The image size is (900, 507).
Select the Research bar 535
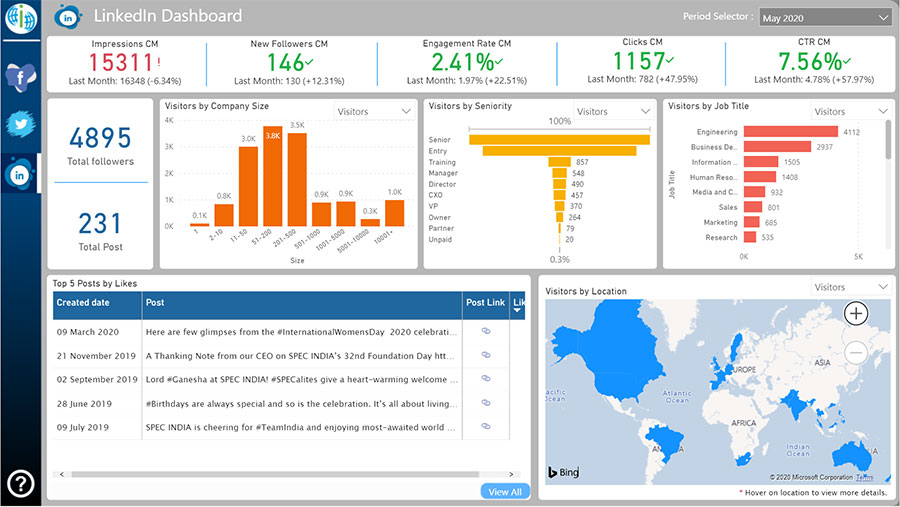(750, 237)
